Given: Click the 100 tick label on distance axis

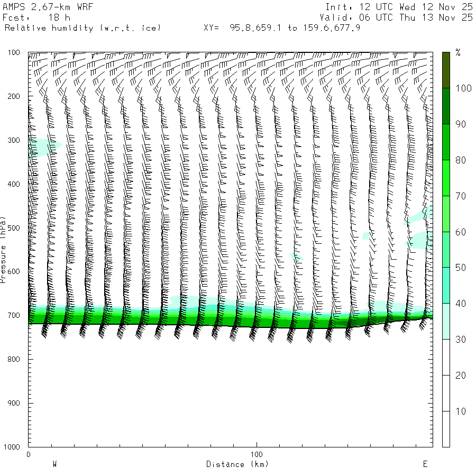Looking at the screenshot, I should tap(257, 454).
